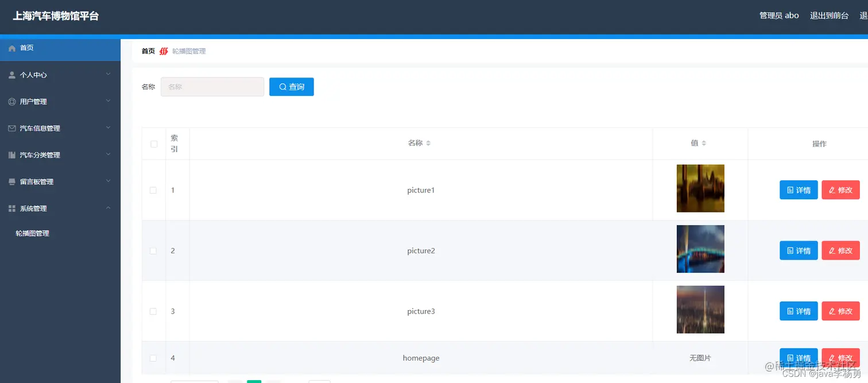
Task: Collapse the 系统管理 chevron
Action: coord(108,208)
